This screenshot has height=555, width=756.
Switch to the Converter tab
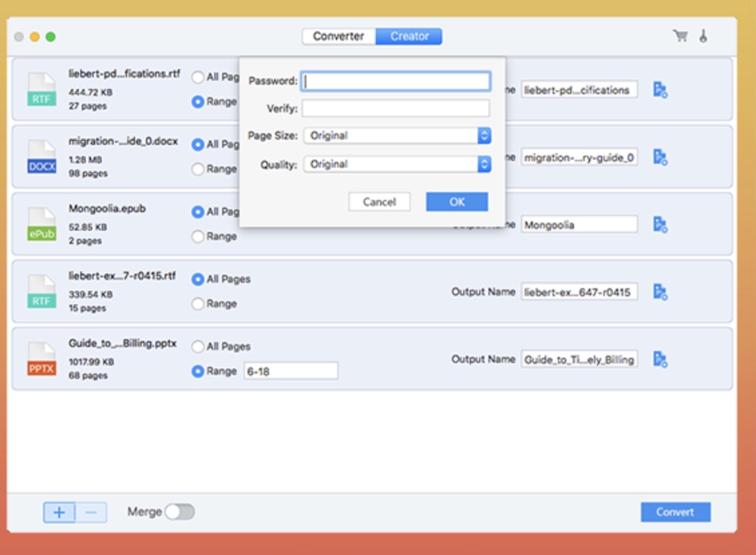(339, 36)
